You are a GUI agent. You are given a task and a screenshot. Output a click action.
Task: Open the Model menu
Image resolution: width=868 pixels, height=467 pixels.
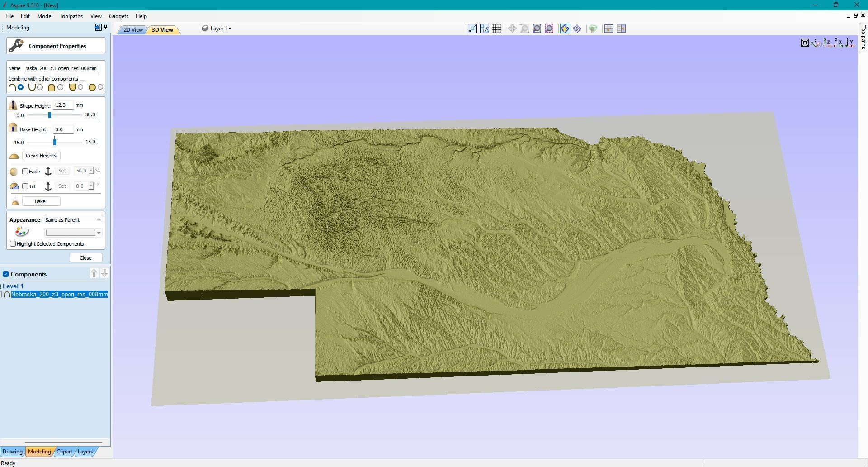coord(45,16)
